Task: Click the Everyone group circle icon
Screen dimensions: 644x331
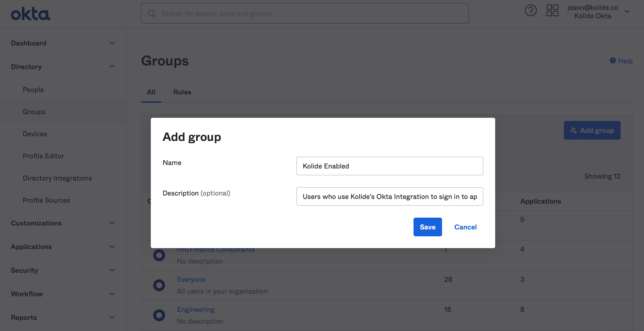Action: coord(159,285)
